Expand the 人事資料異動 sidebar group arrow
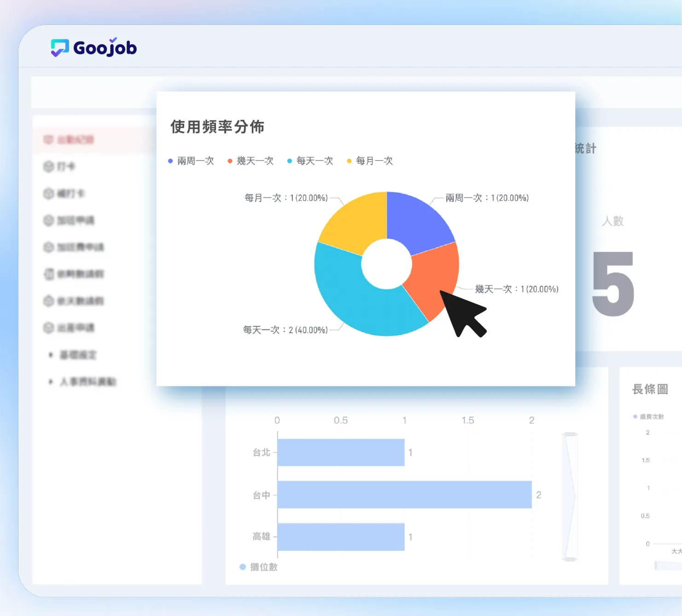This screenshot has width=682, height=616. (x=51, y=381)
